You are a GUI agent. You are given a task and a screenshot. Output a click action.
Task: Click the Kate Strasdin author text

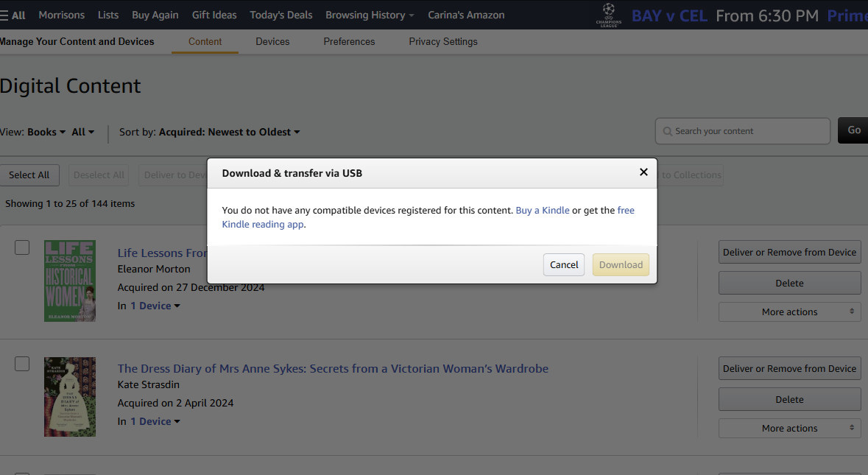coord(149,384)
